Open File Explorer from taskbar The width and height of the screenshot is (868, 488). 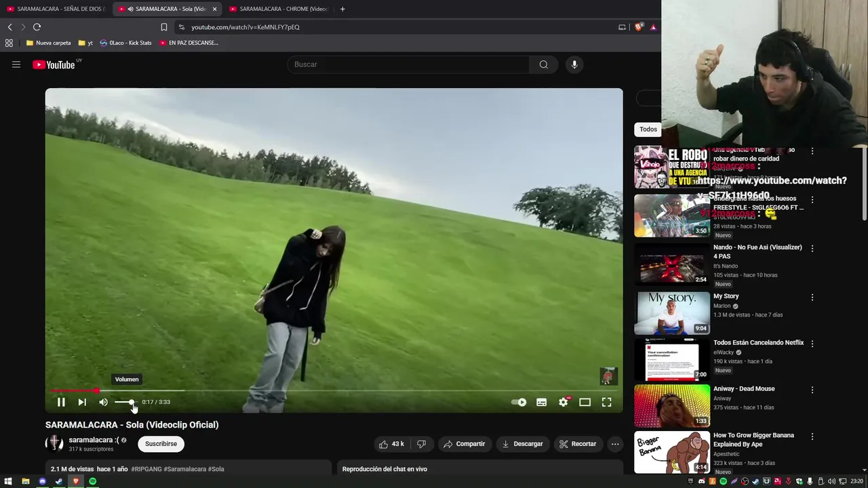point(25,481)
